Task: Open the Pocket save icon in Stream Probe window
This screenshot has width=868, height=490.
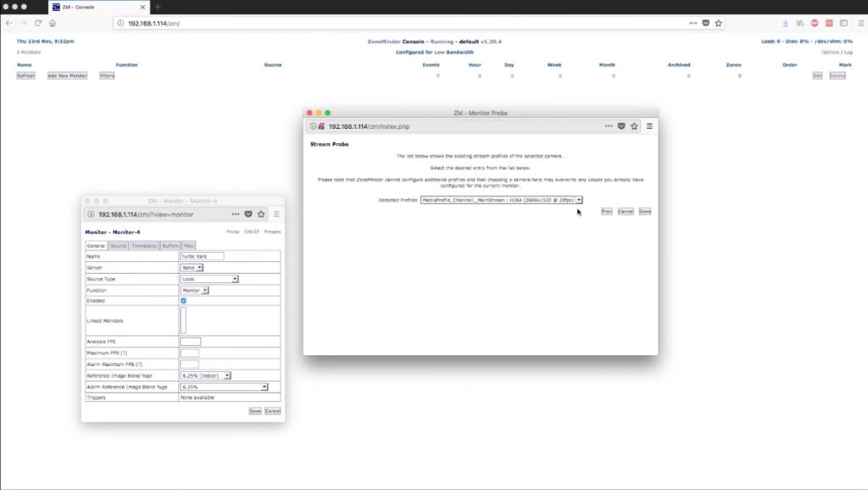Action: point(621,125)
